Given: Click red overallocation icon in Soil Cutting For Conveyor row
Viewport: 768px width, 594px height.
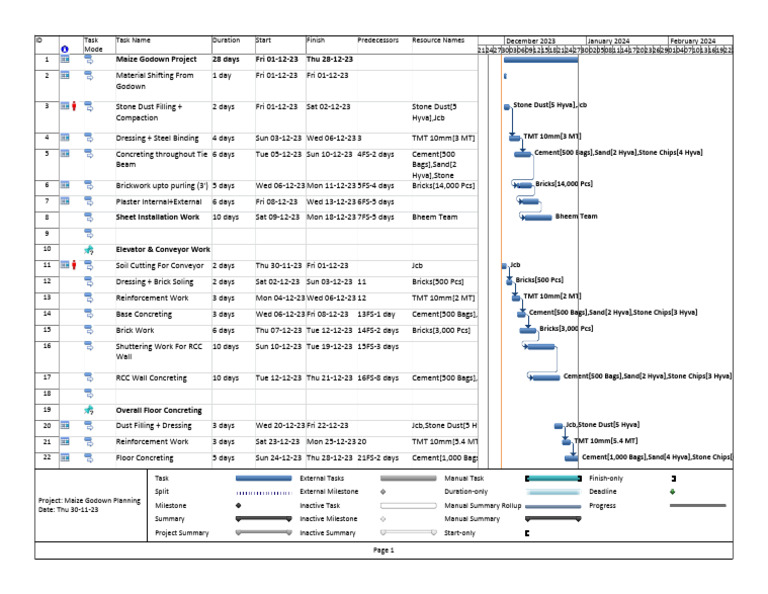Looking at the screenshot, I should point(74,265).
